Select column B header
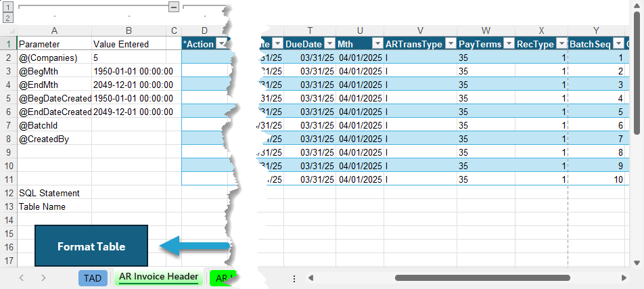644x289 pixels. (x=129, y=31)
